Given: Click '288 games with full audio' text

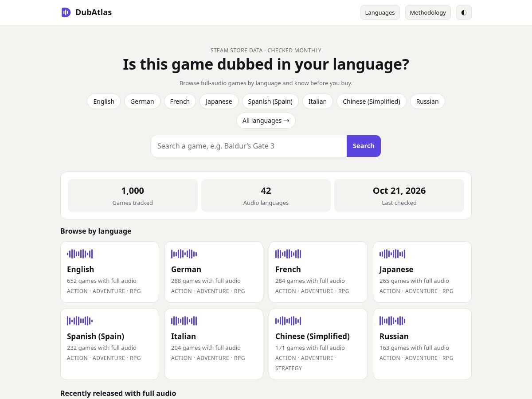Looking at the screenshot, I should click(206, 281).
